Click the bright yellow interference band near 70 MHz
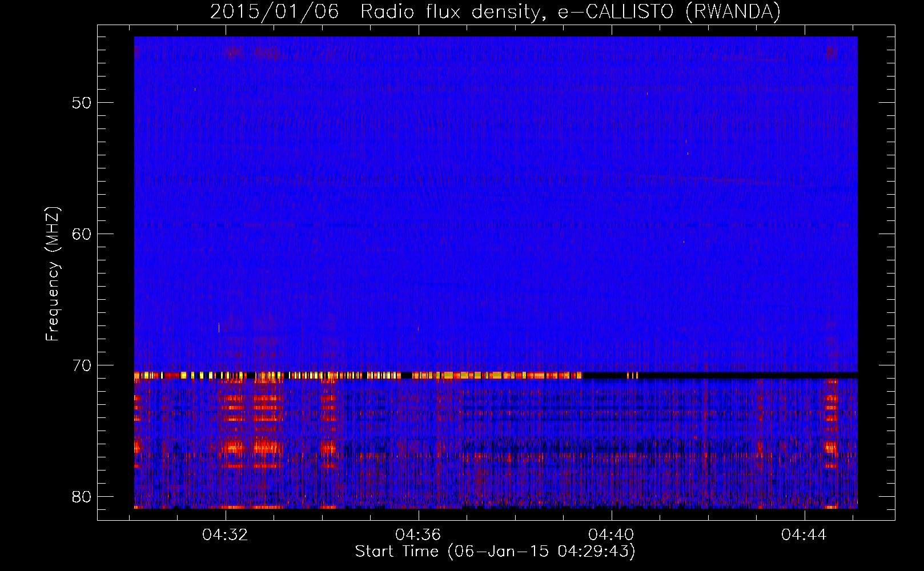This screenshot has width=924, height=571. click(x=358, y=375)
